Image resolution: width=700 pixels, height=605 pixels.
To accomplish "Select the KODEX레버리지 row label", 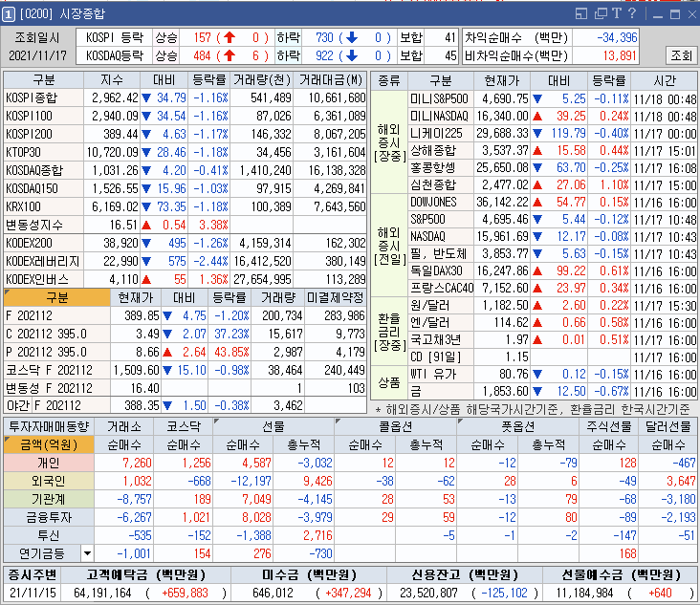I will coord(43,261).
